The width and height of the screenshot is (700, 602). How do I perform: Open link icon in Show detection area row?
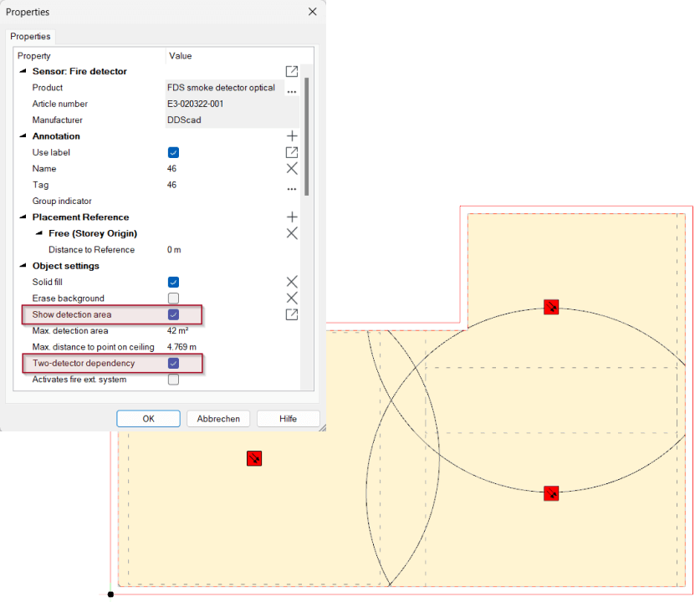point(292,314)
